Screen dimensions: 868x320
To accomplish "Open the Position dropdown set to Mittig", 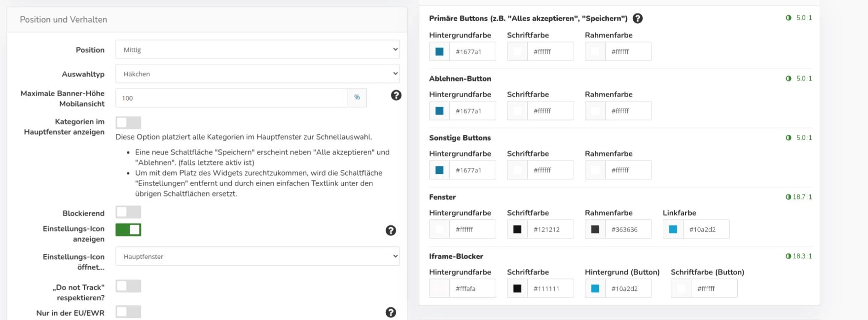I will 257,50.
